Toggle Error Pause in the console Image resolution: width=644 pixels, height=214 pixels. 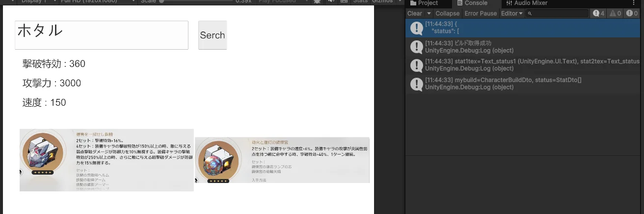tap(481, 13)
